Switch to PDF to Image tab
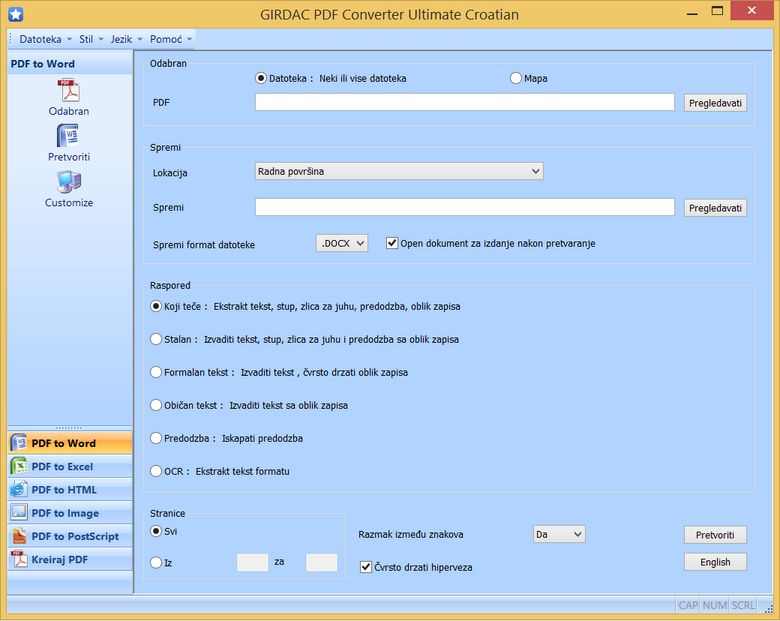The width and height of the screenshot is (780, 621). pos(70,513)
